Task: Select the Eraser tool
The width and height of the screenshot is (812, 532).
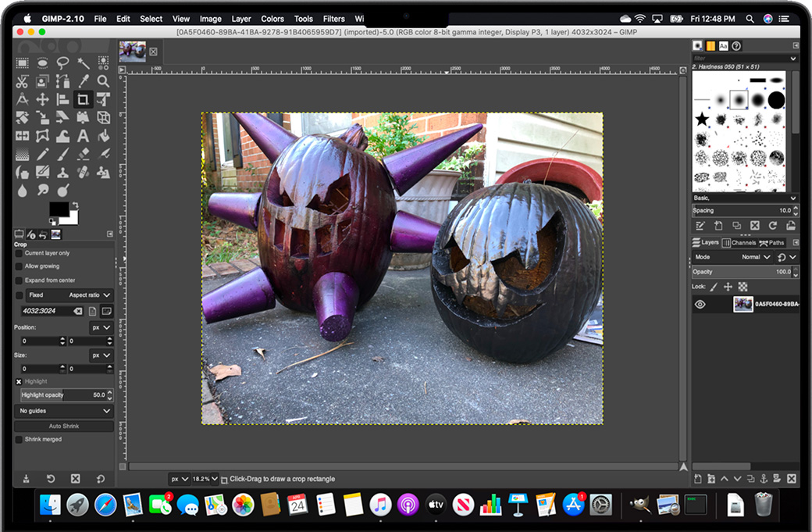Action: (83, 154)
